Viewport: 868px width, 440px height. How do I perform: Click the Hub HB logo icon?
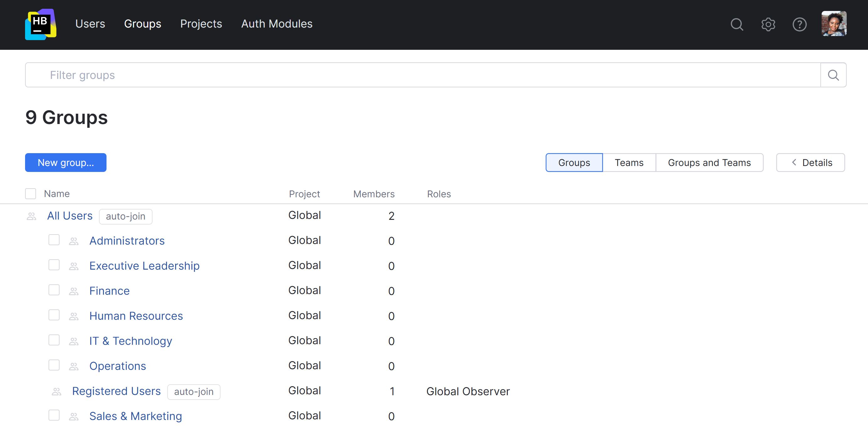40,24
